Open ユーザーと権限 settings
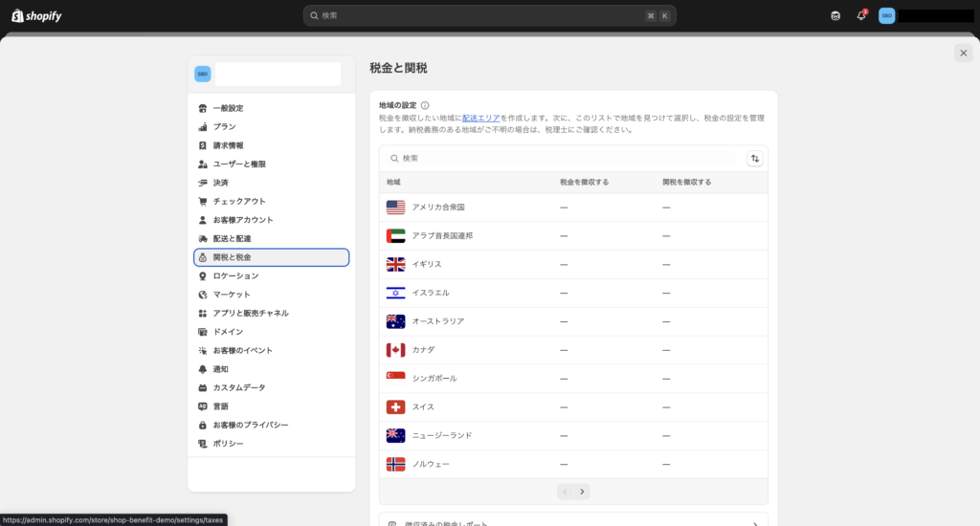The height and width of the screenshot is (526, 980). click(271, 164)
